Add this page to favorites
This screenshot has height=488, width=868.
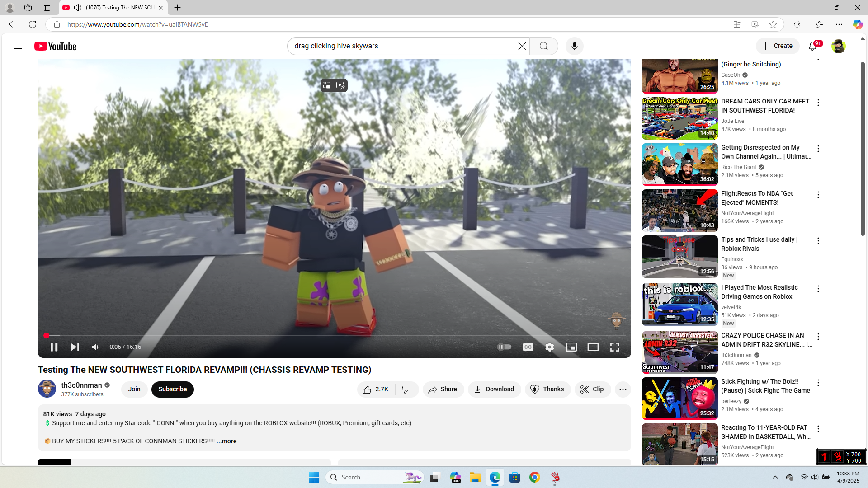click(773, 24)
